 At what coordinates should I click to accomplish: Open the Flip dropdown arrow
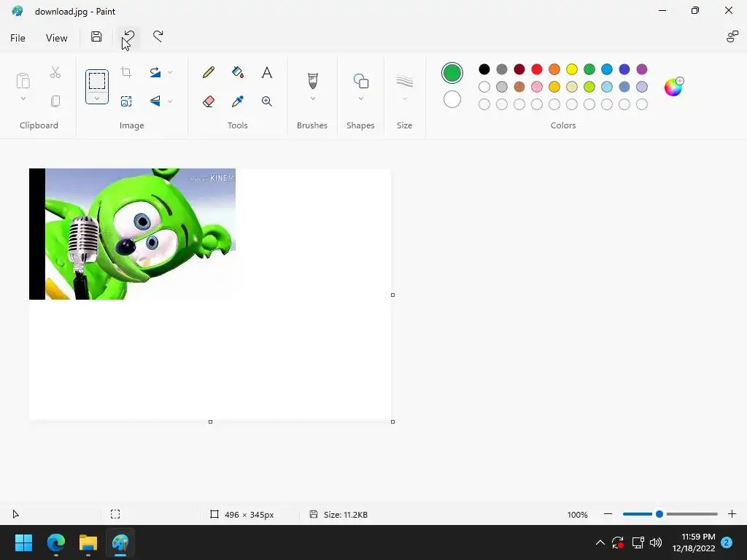[170, 101]
